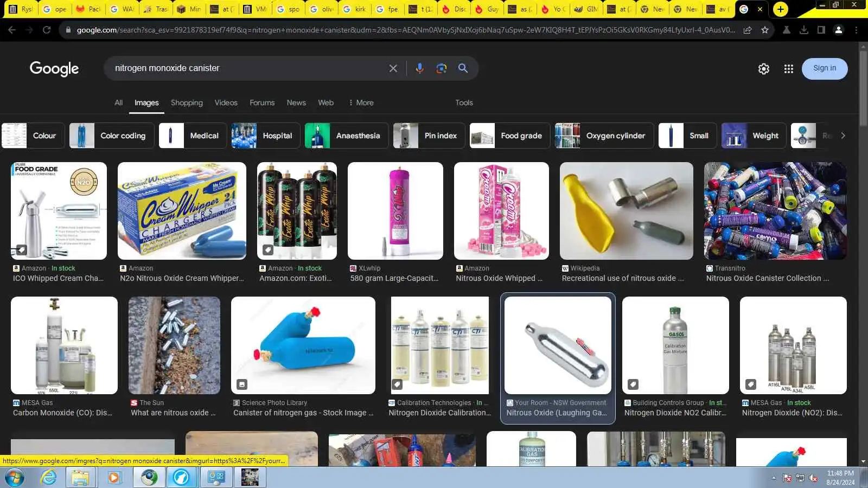Open the Chrome side panel icon
The image size is (868, 488).
(821, 30)
